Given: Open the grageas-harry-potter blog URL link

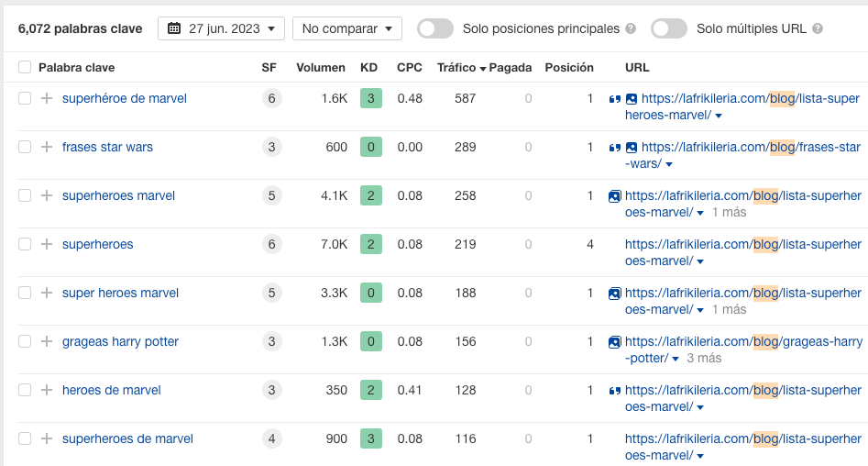Looking at the screenshot, I should pyautogui.click(x=743, y=349).
